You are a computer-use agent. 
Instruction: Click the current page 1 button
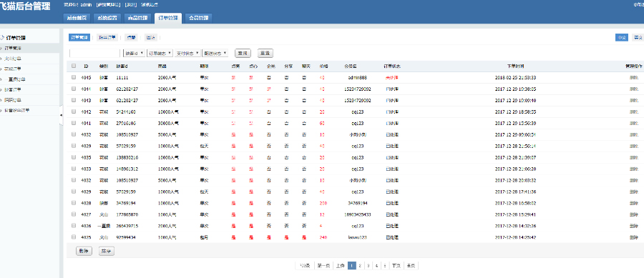(351, 266)
